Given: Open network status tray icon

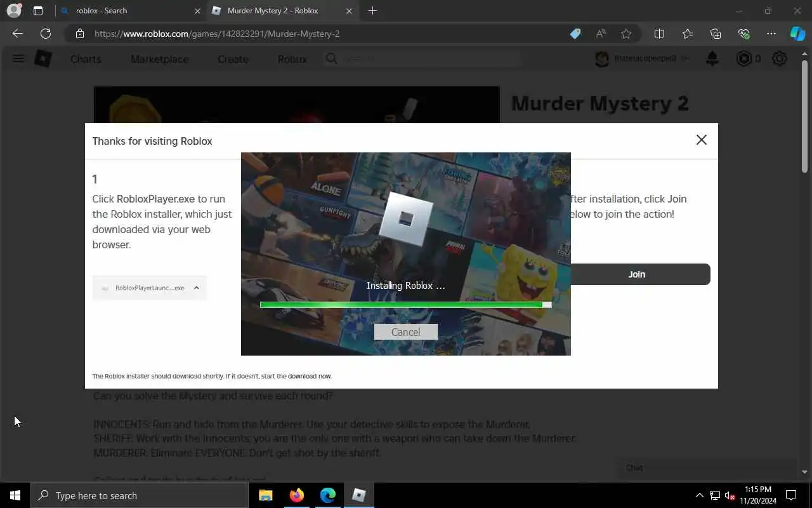Looking at the screenshot, I should (x=715, y=495).
